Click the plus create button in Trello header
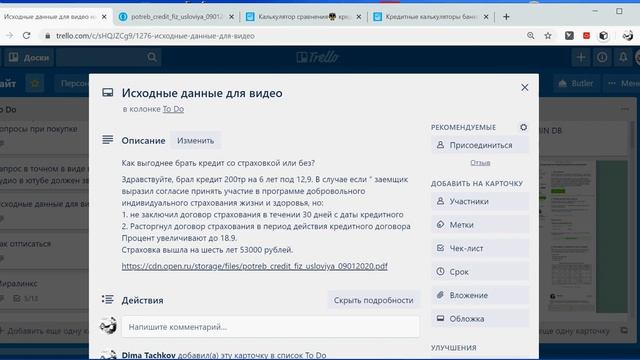The height and width of the screenshot is (360, 640). coord(581,58)
